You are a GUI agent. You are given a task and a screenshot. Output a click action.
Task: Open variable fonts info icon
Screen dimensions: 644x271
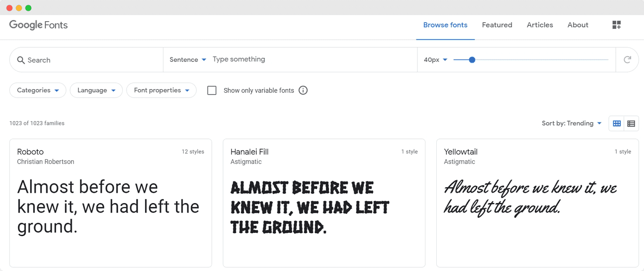pyautogui.click(x=303, y=90)
